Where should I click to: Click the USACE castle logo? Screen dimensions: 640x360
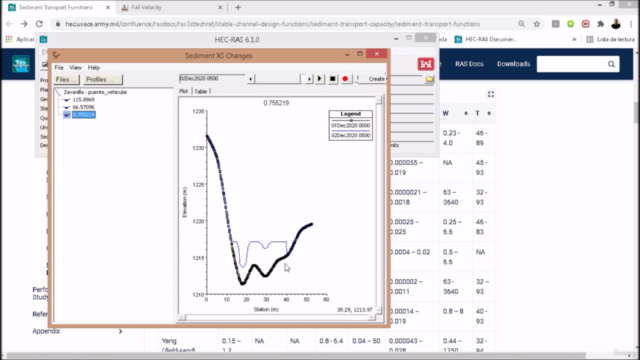coord(426,64)
